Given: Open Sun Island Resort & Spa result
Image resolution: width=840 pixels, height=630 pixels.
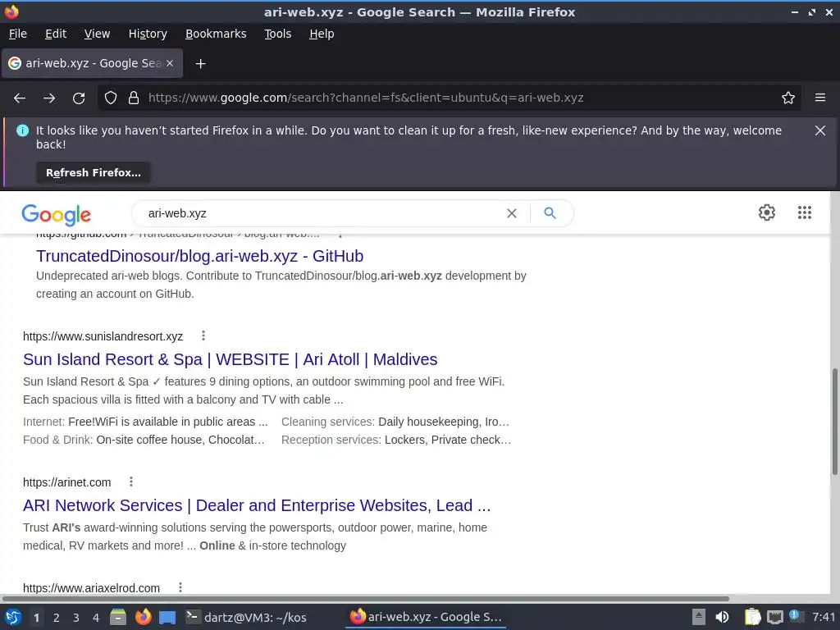Looking at the screenshot, I should tap(231, 359).
